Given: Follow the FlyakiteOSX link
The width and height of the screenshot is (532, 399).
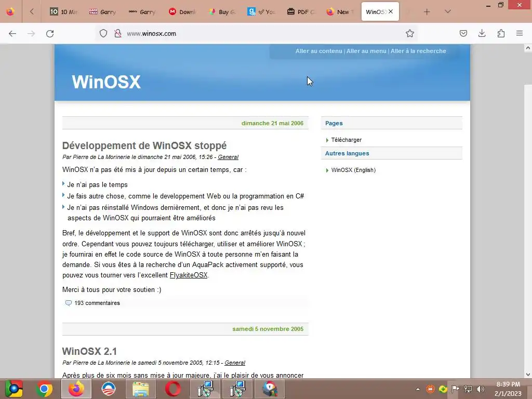Looking at the screenshot, I should click(189, 275).
